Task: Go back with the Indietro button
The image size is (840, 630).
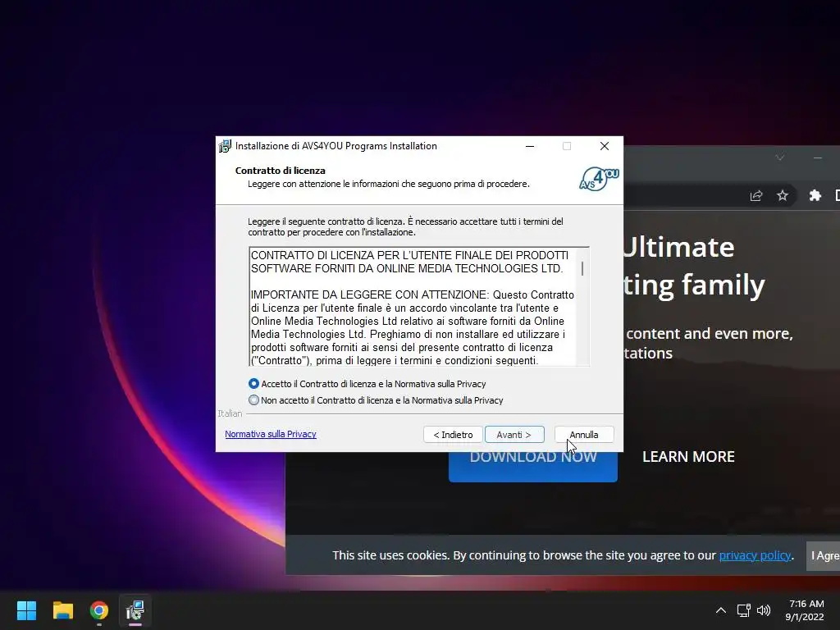Action: [453, 435]
